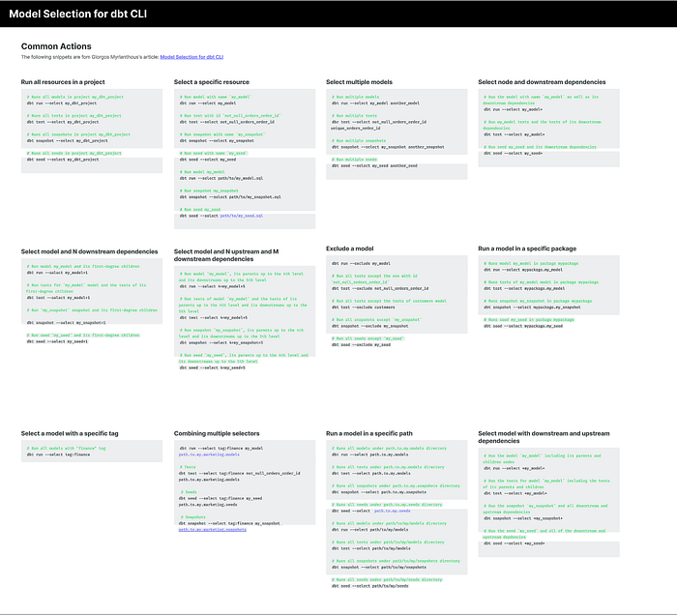This screenshot has height=616, width=677.
Task: Open the 'Model Selection for dbt CLI' article link
Action: pos(191,57)
